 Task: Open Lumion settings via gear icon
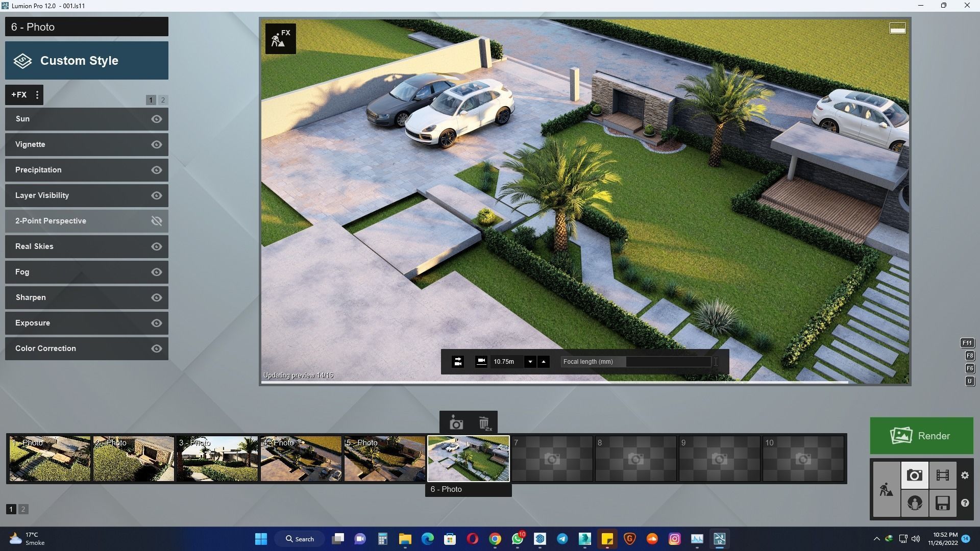tap(965, 475)
